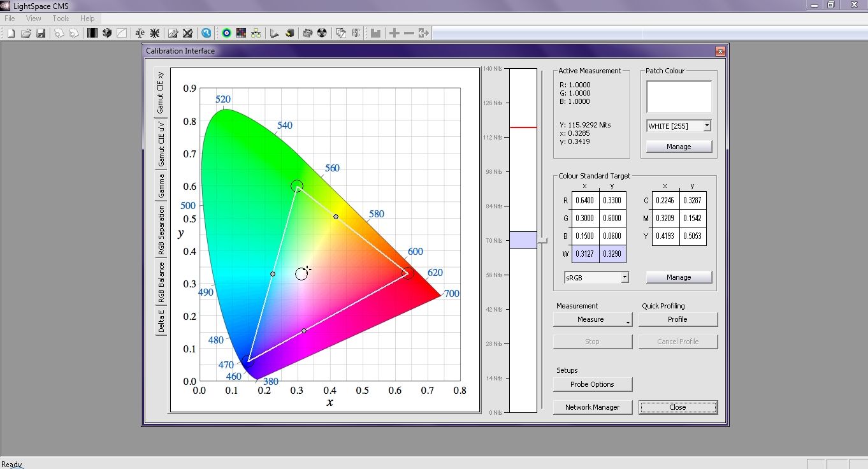Click the Save floppy disk icon
This screenshot has width=868, height=469.
pyautogui.click(x=40, y=33)
